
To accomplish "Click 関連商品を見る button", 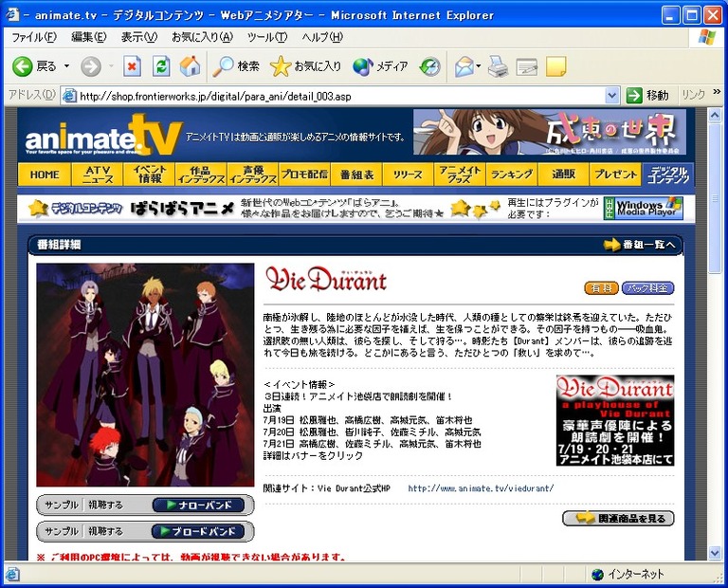I will (x=618, y=519).
